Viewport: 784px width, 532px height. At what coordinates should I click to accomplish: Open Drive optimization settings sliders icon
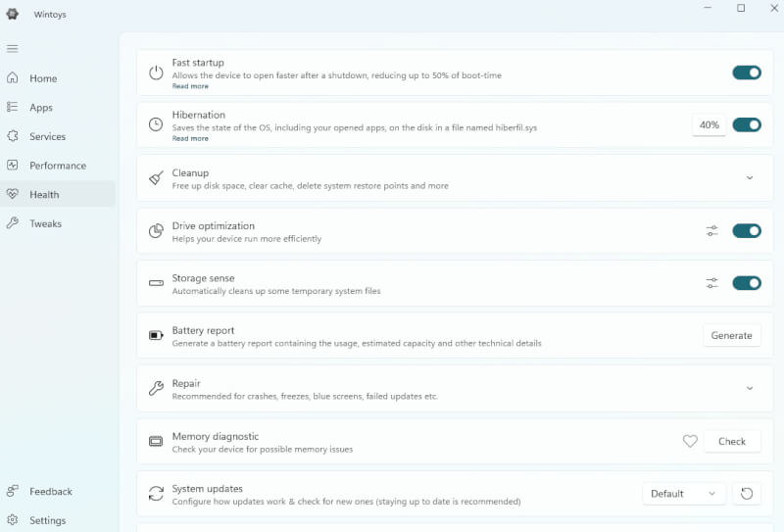pyautogui.click(x=711, y=231)
